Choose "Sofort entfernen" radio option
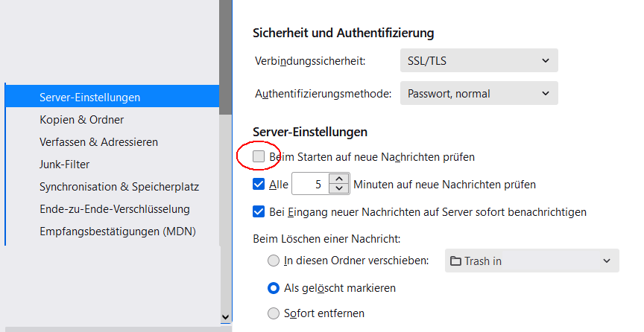 tap(274, 313)
